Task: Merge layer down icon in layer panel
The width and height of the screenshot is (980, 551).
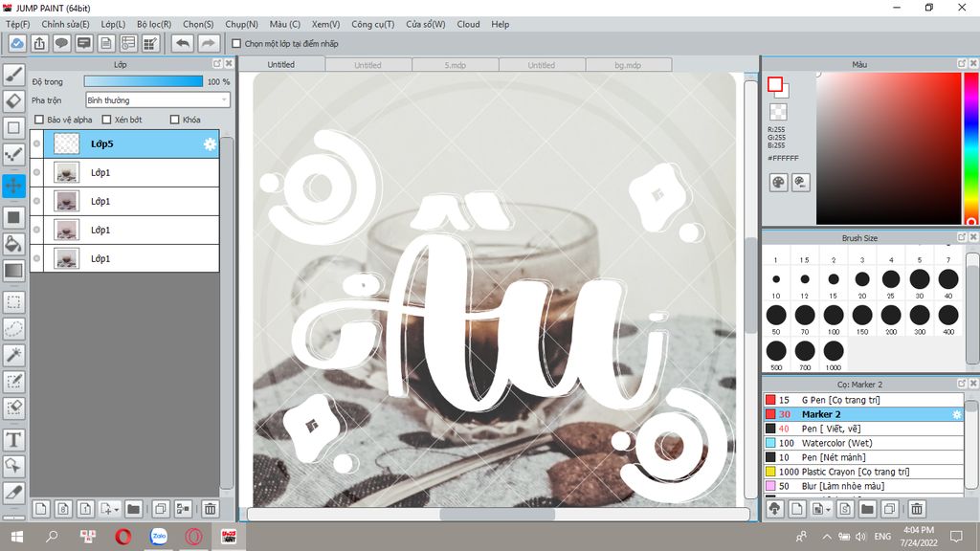Action: pos(183,509)
